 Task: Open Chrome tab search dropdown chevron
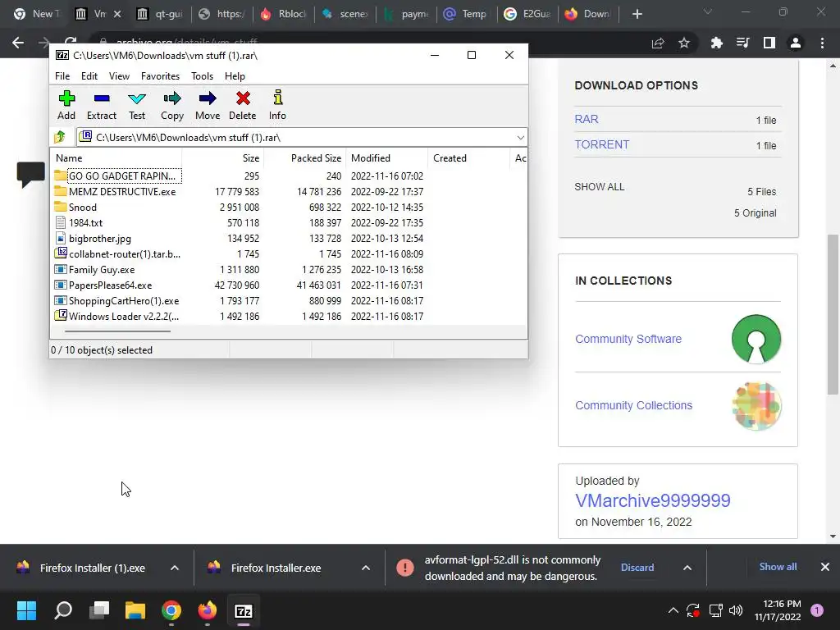pos(708,11)
